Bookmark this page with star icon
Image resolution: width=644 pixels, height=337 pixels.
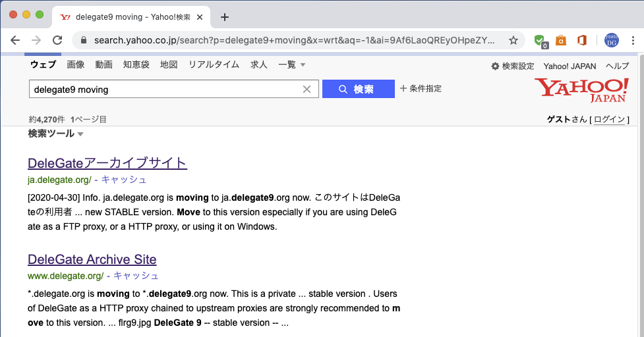point(513,40)
